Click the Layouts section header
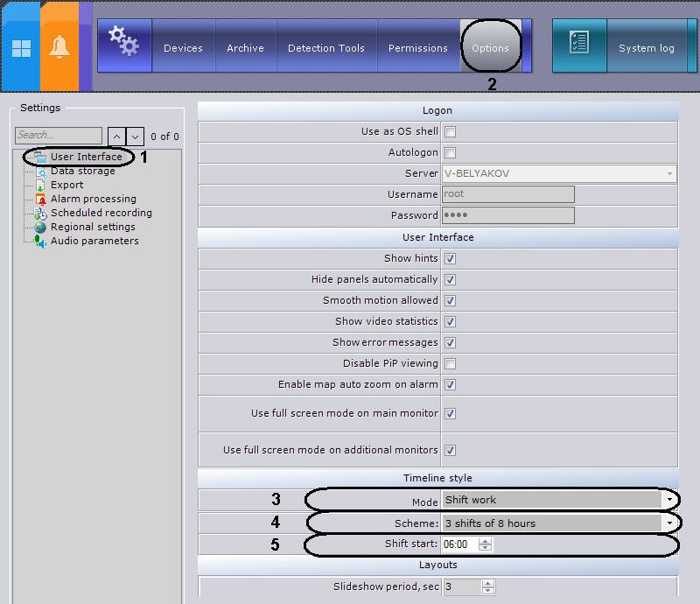Viewport: 700px width, 604px height. [x=437, y=565]
